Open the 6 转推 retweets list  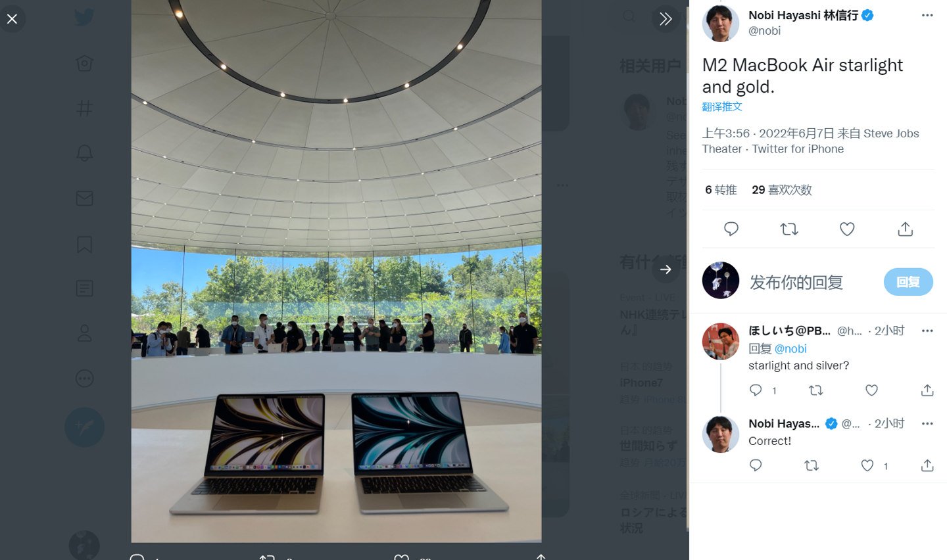(x=721, y=190)
